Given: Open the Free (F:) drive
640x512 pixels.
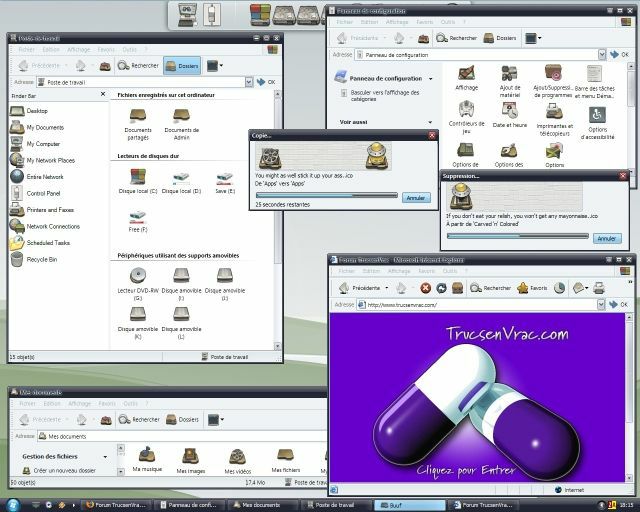Looking at the screenshot, I should 138,221.
